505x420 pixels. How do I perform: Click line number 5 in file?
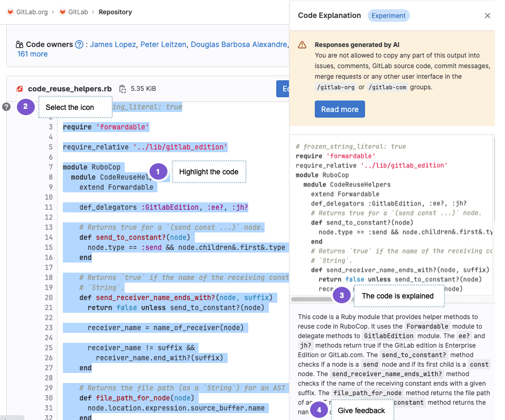click(51, 147)
